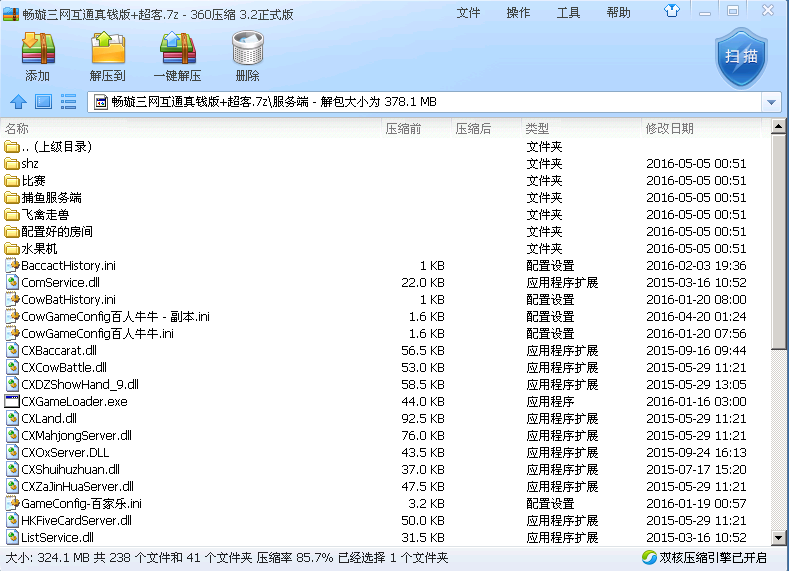Click the 解压到 (Extract to) icon

108,56
